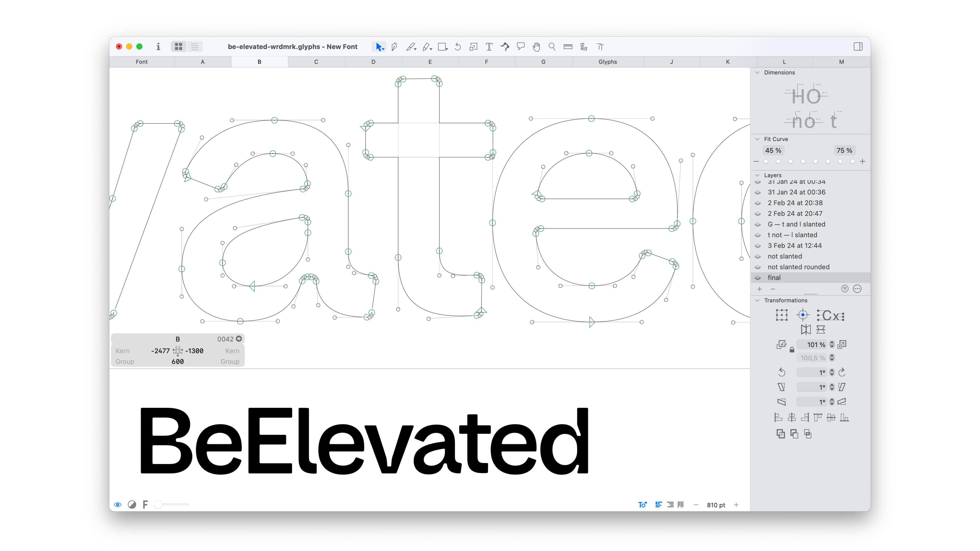Click the slant left transformation icon

pos(781,387)
